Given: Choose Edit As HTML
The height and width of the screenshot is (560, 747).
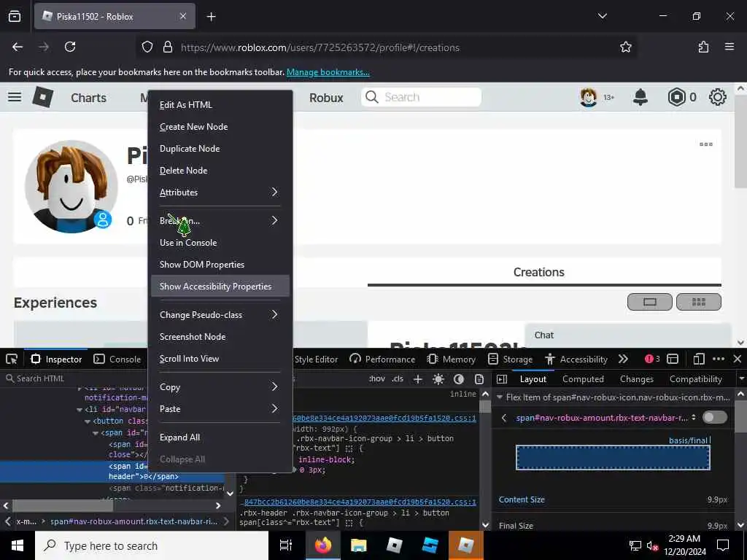Looking at the screenshot, I should [220, 105].
